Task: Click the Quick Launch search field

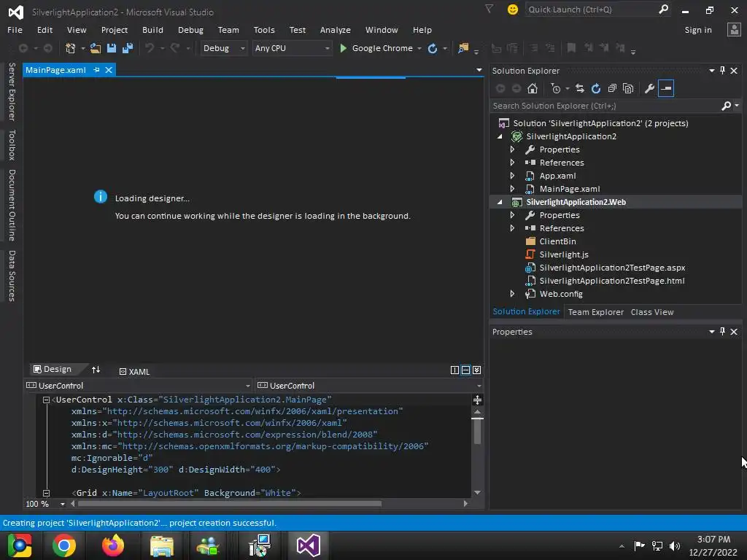Action: coord(591,9)
